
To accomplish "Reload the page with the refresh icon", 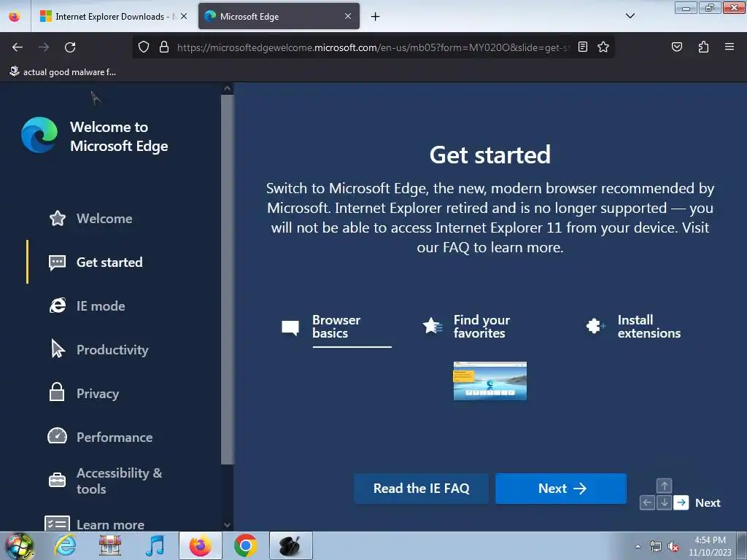I will point(70,47).
